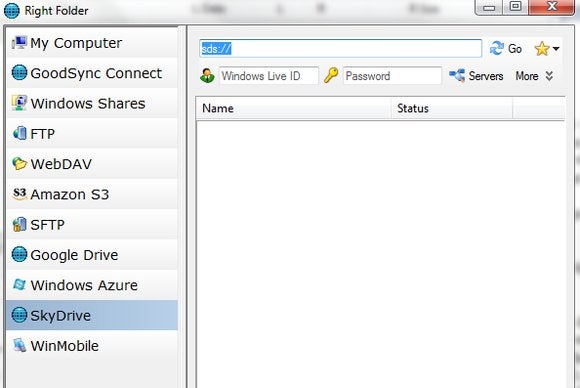Choose FTP from the sidebar list
This screenshot has height=388, width=580.
click(x=92, y=134)
